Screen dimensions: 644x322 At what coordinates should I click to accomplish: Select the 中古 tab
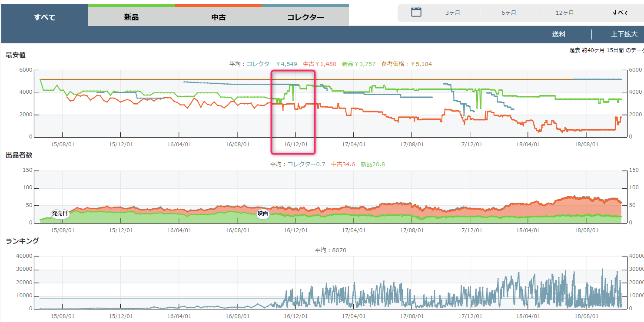[219, 17]
